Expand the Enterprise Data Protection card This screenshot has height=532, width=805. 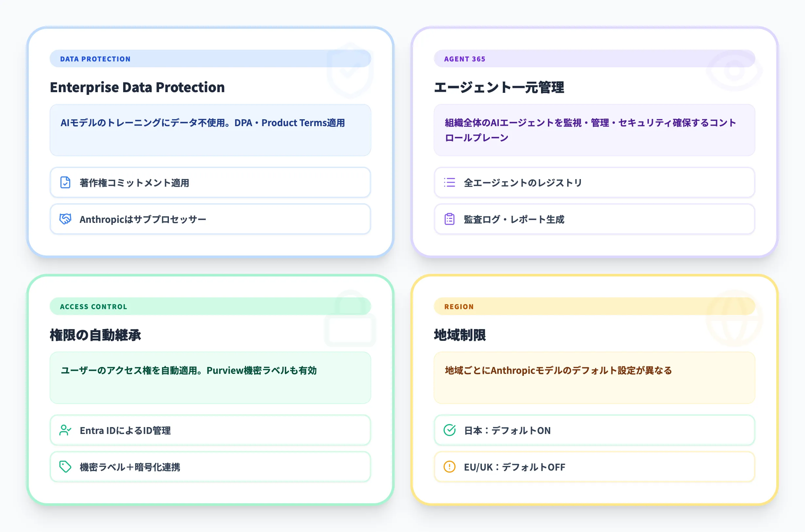coord(137,88)
